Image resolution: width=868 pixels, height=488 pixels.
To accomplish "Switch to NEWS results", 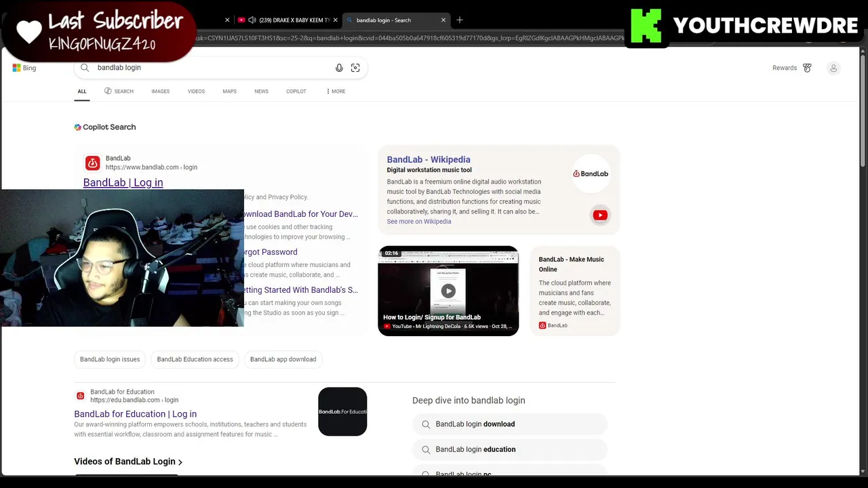I will (x=261, y=91).
